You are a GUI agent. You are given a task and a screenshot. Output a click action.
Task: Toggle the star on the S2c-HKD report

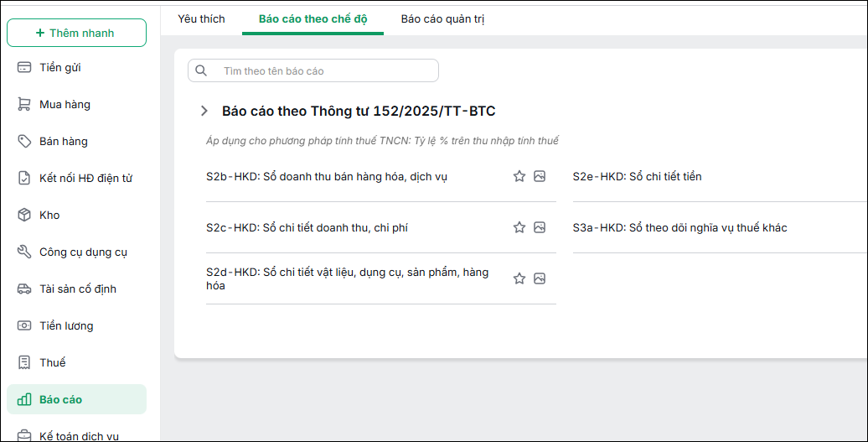(519, 227)
